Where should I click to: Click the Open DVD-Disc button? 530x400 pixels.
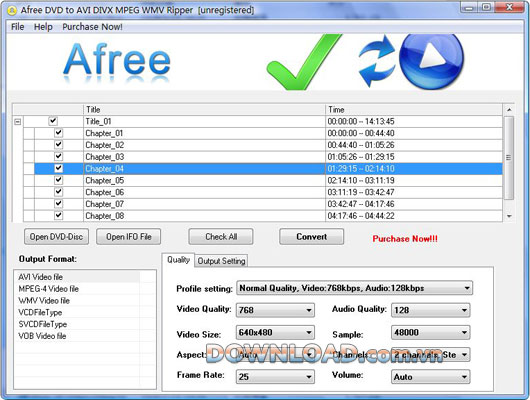tap(56, 237)
